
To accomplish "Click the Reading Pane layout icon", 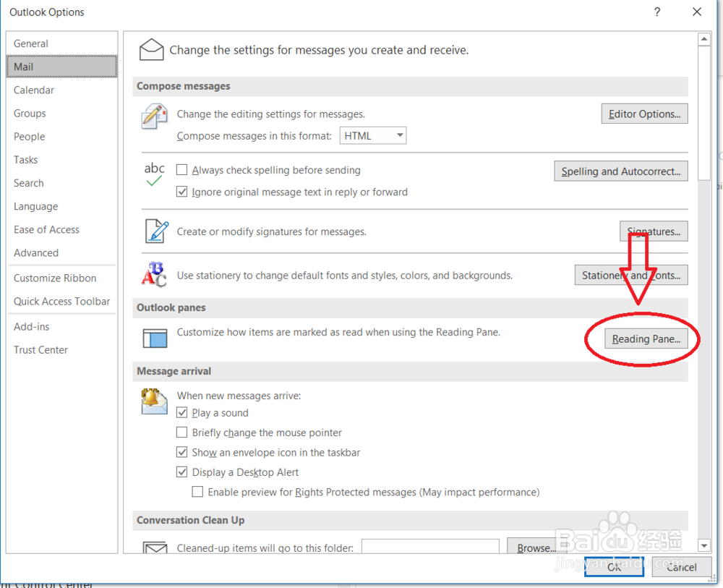I will tap(155, 338).
